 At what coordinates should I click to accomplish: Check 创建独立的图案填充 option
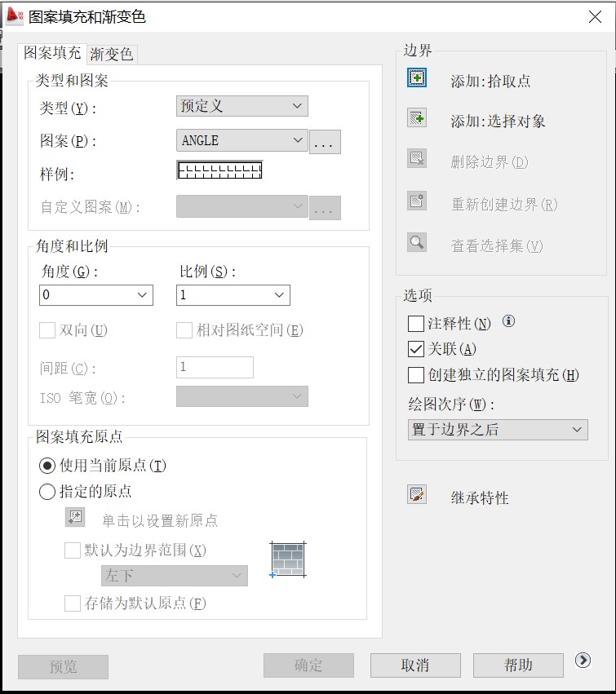tap(416, 375)
